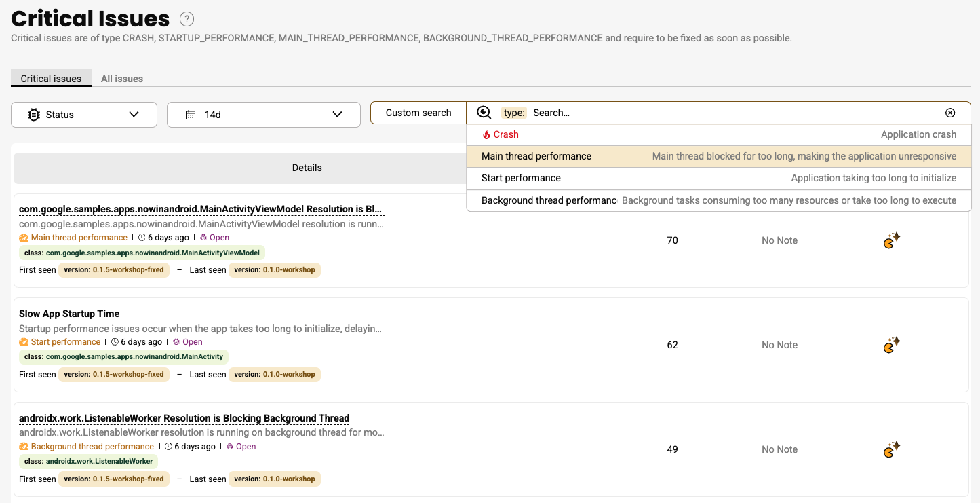
Task: Click AI assistant icon for ListenableWorker issue
Action: pyautogui.click(x=891, y=449)
